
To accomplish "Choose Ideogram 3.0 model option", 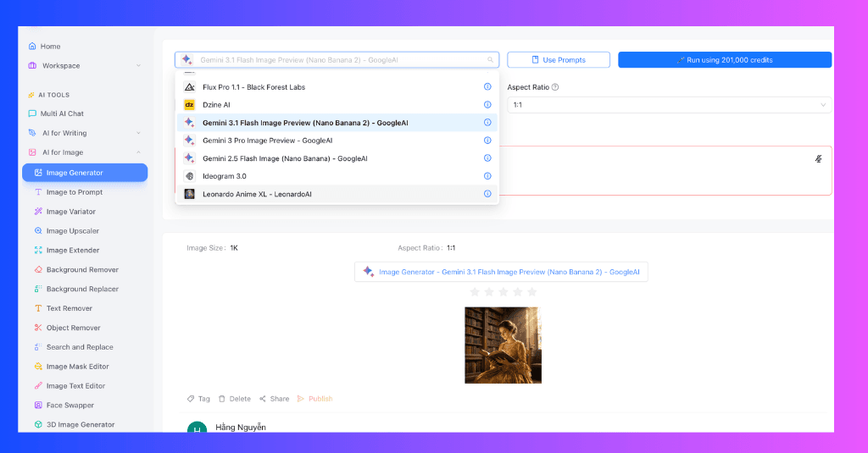I will coord(337,176).
